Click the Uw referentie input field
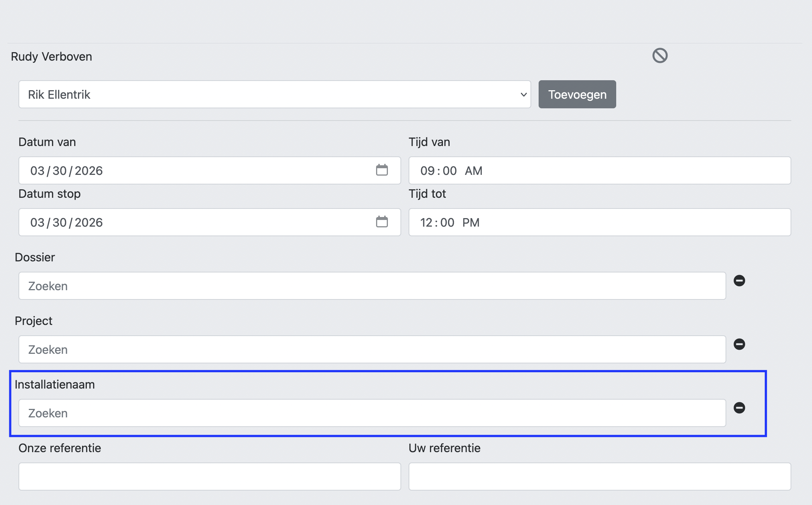This screenshot has width=812, height=505. pos(600,477)
